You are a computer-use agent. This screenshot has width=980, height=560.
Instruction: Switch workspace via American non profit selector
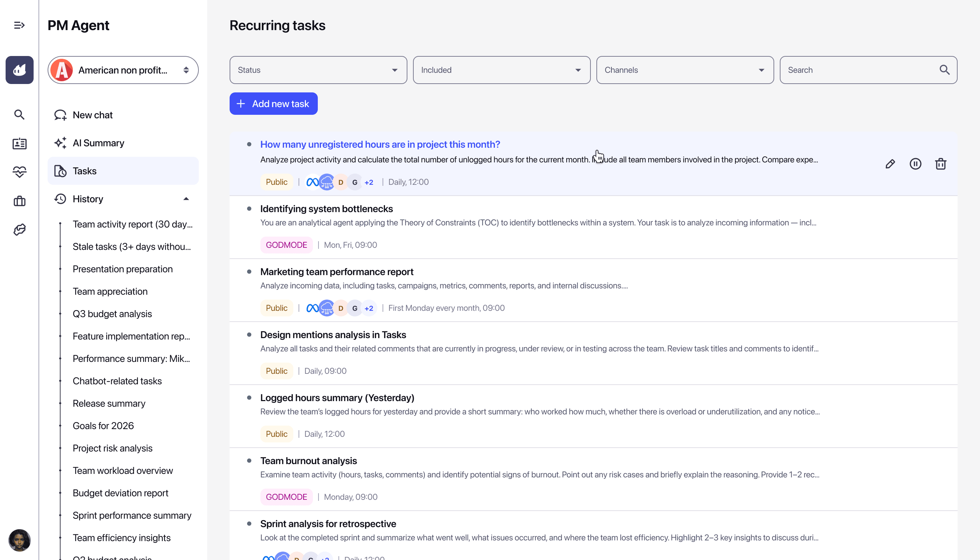pyautogui.click(x=123, y=70)
